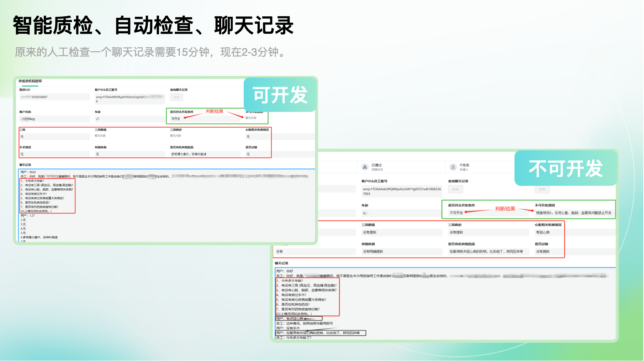The image size is (644, 361).
Task: Click 手术情况 field showing 无
Action: (x=54, y=154)
